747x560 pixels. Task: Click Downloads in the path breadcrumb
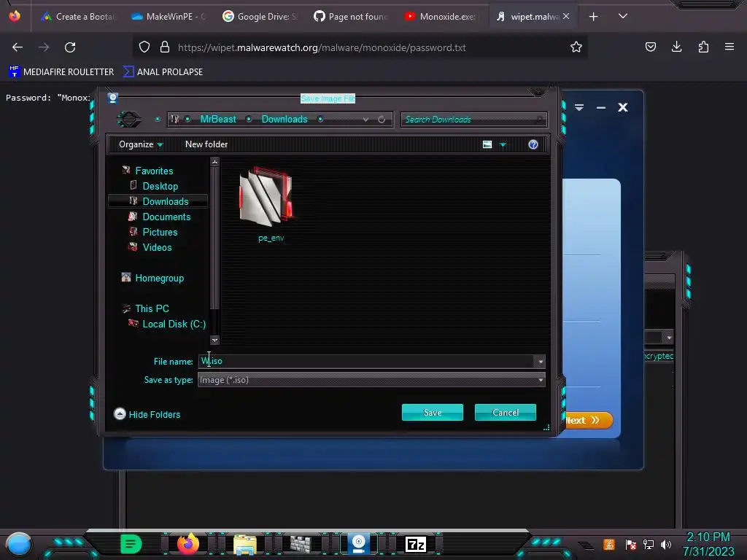point(285,119)
